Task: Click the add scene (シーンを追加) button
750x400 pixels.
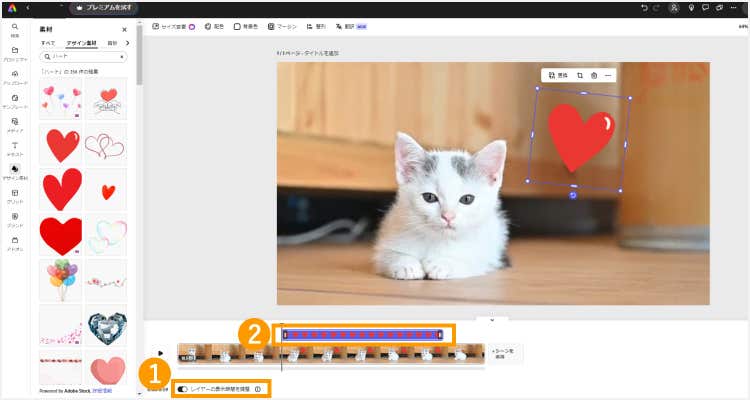Action: click(x=503, y=354)
